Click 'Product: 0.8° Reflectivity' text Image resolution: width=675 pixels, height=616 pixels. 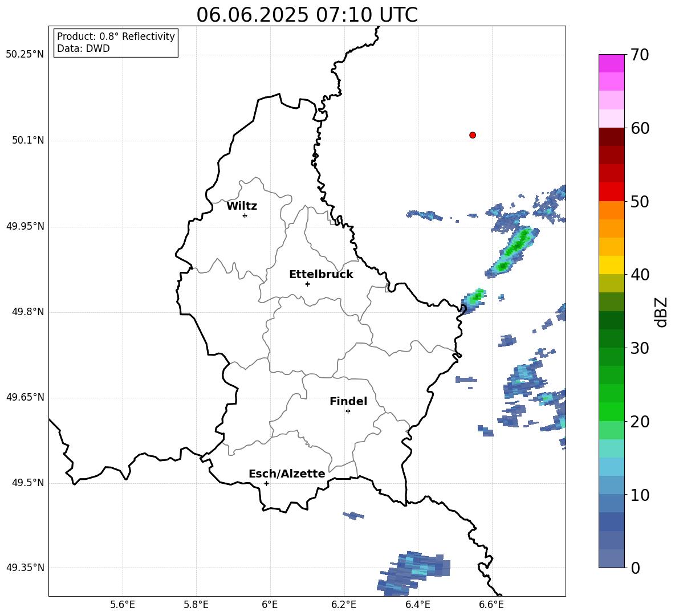(x=116, y=36)
